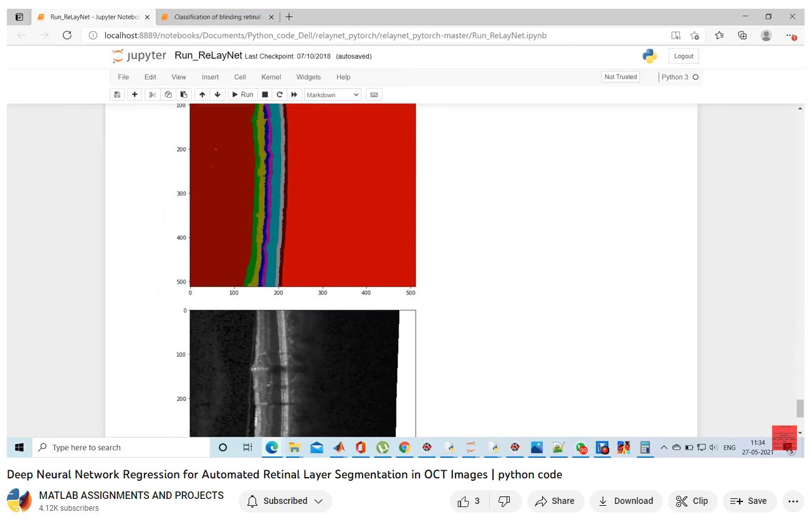Open the Edge settings and more menu
The height and width of the screenshot is (522, 812).
click(x=791, y=36)
